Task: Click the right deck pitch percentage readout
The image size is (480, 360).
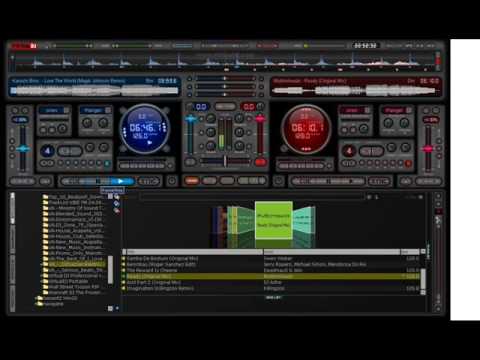Action: click(431, 120)
